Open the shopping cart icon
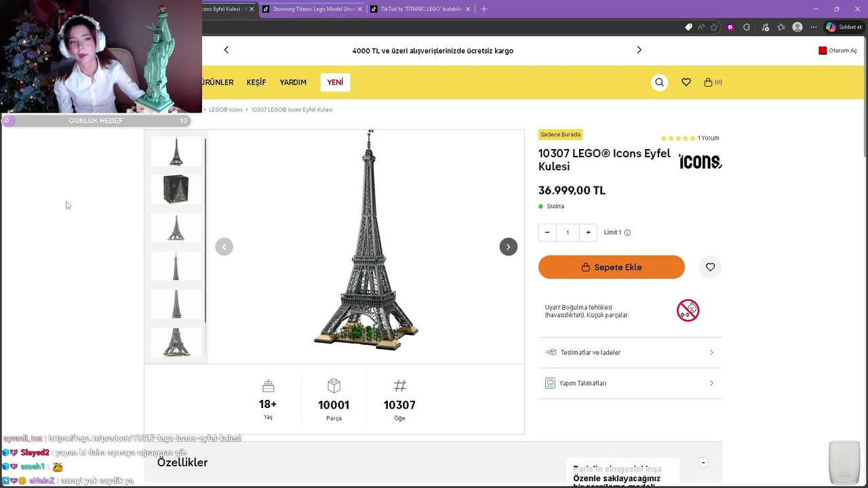Screen dimensions: 868x488 [709, 83]
